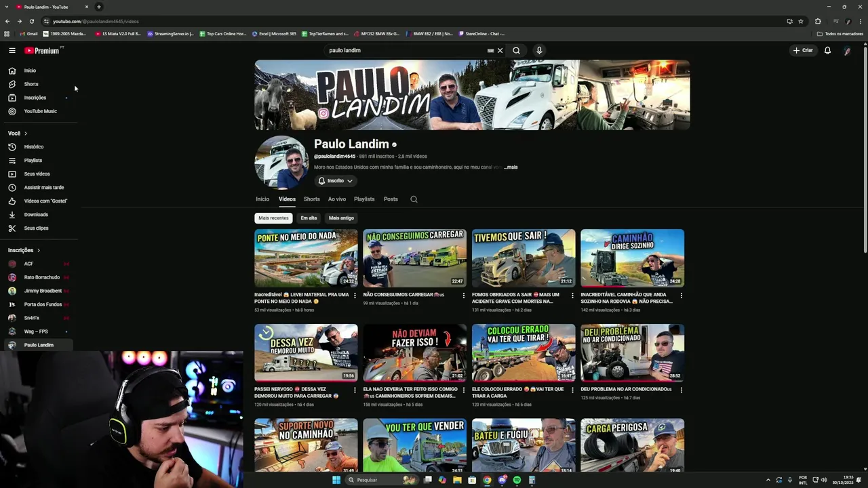This screenshot has height=488, width=868.
Task: Play TIVEMOS QUE SAIR thumbnail video
Action: tap(524, 258)
